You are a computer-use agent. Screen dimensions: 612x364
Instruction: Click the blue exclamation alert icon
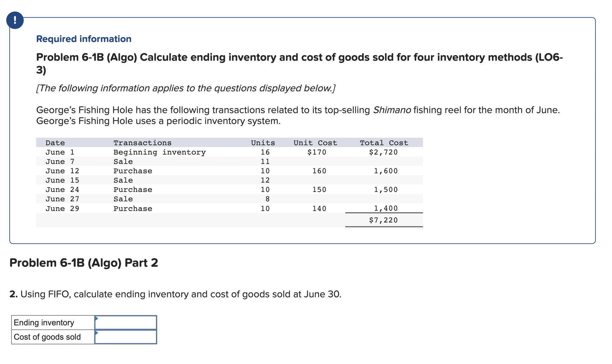click(x=15, y=20)
